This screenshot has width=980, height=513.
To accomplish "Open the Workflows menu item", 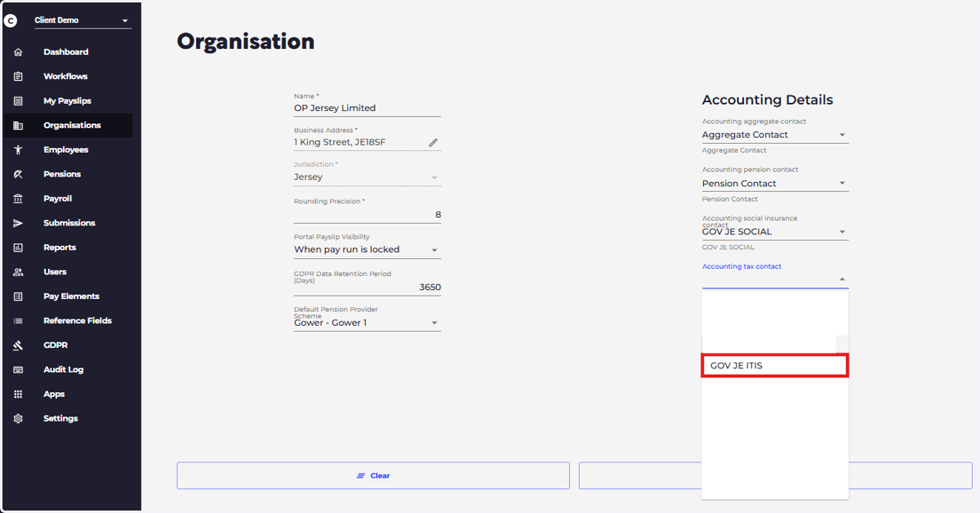I will coord(66,77).
